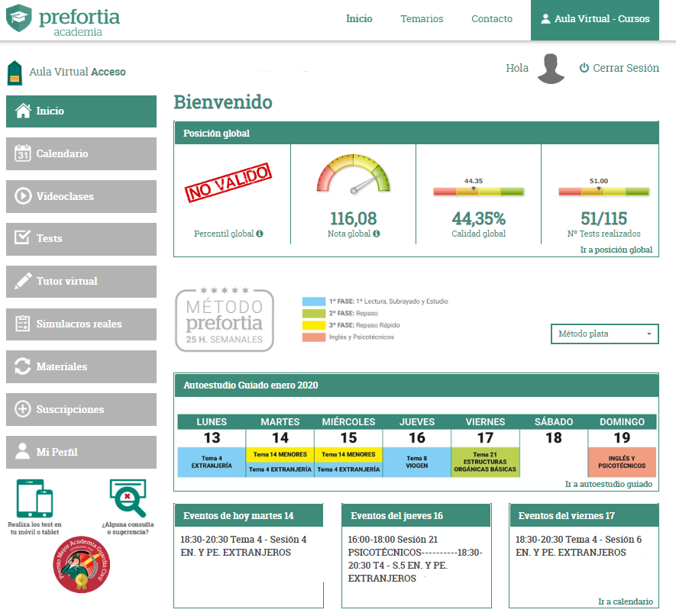The image size is (676, 616).
Task: Click the Método prefortia 25 H. semanales logo
Action: (224, 320)
